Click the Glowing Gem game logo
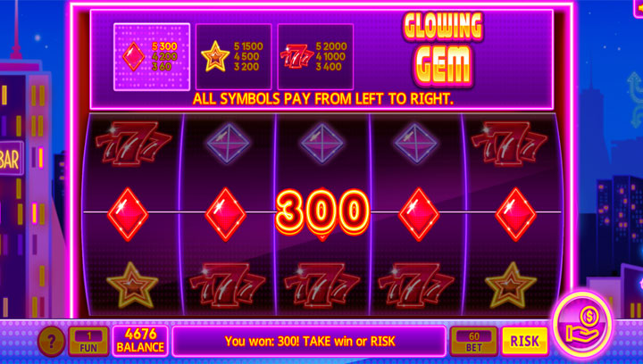The width and height of the screenshot is (643, 364). tap(442, 50)
